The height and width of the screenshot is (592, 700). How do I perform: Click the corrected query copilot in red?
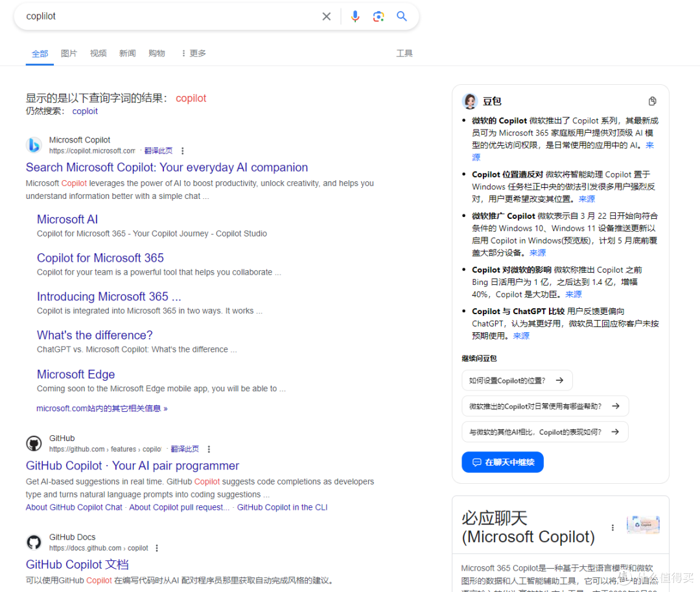point(191,98)
